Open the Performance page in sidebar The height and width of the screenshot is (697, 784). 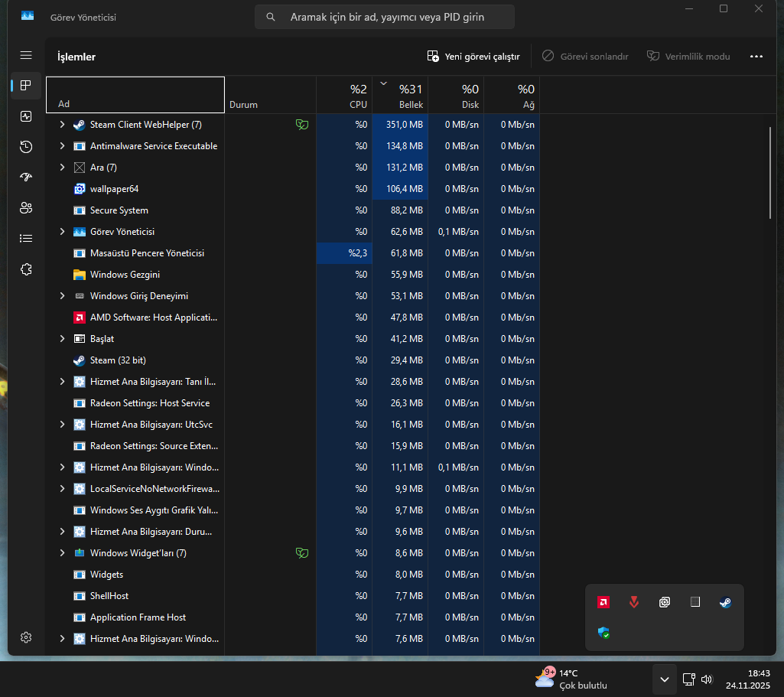[26, 116]
